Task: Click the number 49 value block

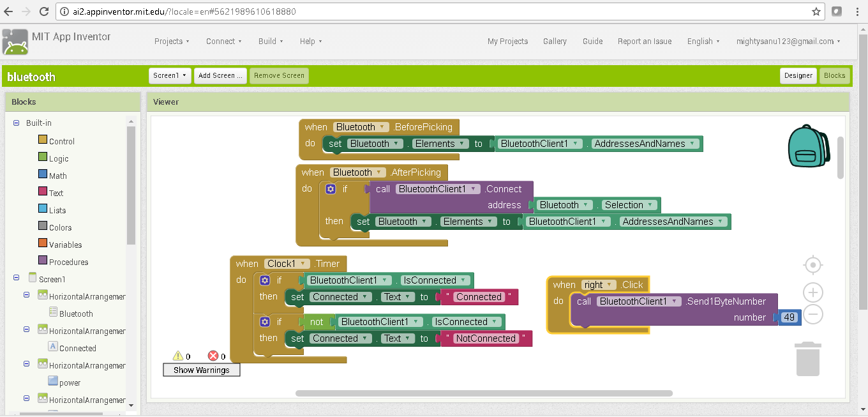Action: [789, 317]
